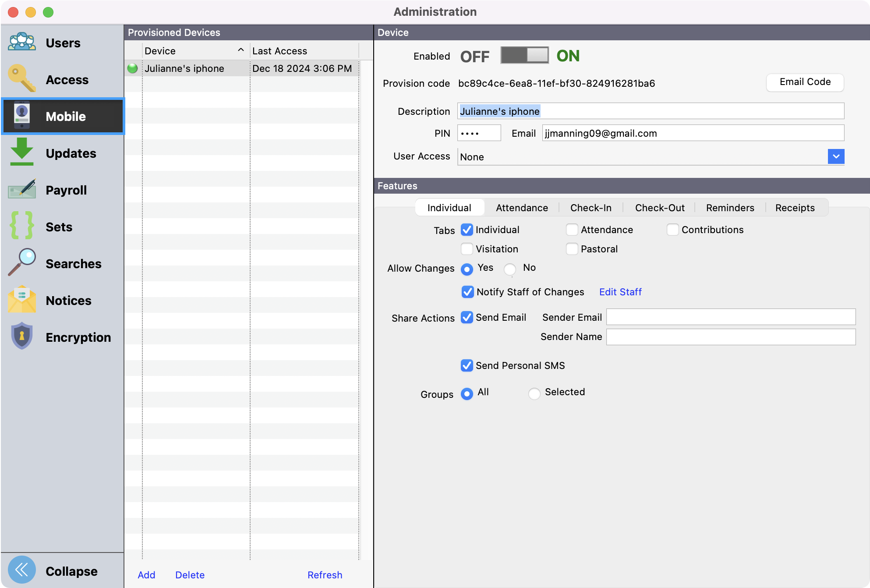Click the Access key icon

pyautogui.click(x=21, y=79)
